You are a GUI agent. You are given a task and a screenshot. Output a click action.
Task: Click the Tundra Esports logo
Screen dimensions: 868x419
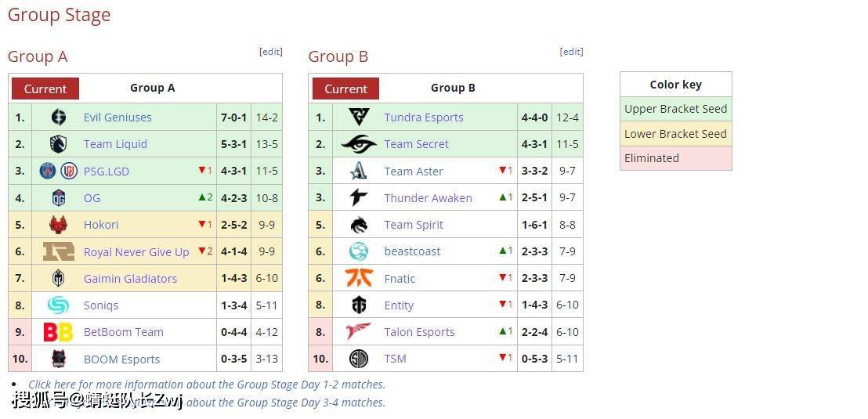pyautogui.click(x=359, y=117)
